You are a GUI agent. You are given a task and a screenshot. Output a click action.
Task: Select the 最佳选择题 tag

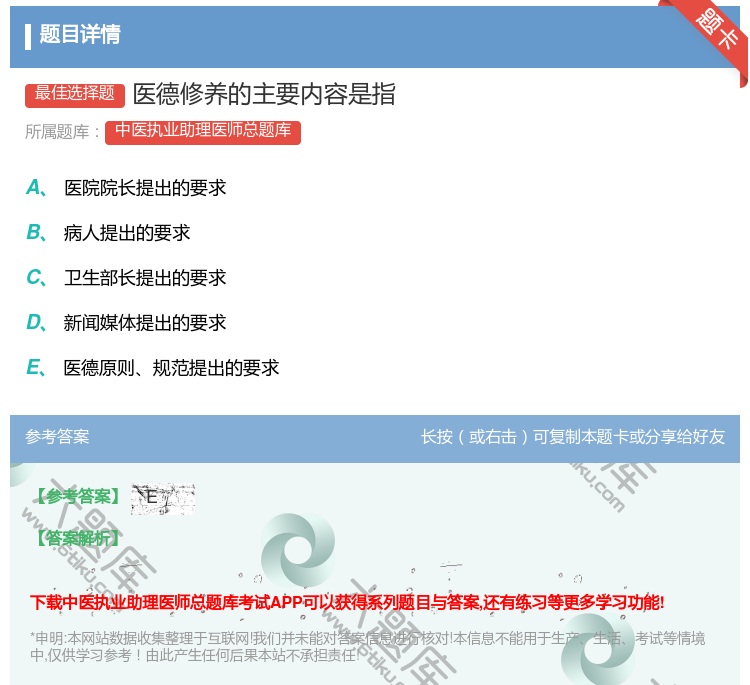[75, 94]
